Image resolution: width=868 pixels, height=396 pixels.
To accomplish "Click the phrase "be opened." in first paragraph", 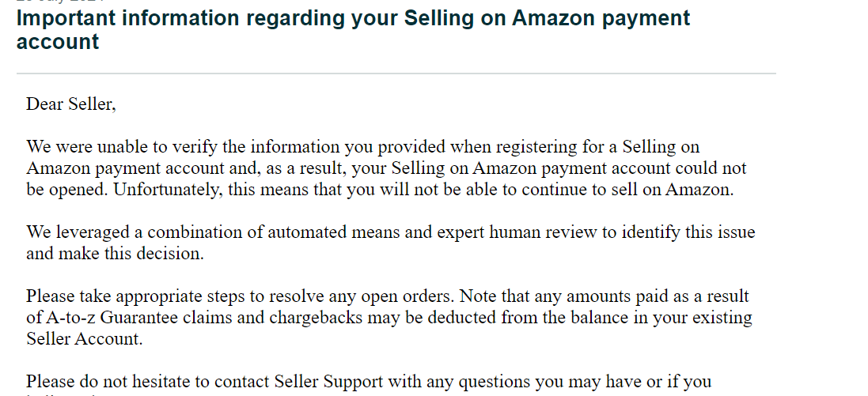I will point(67,190).
